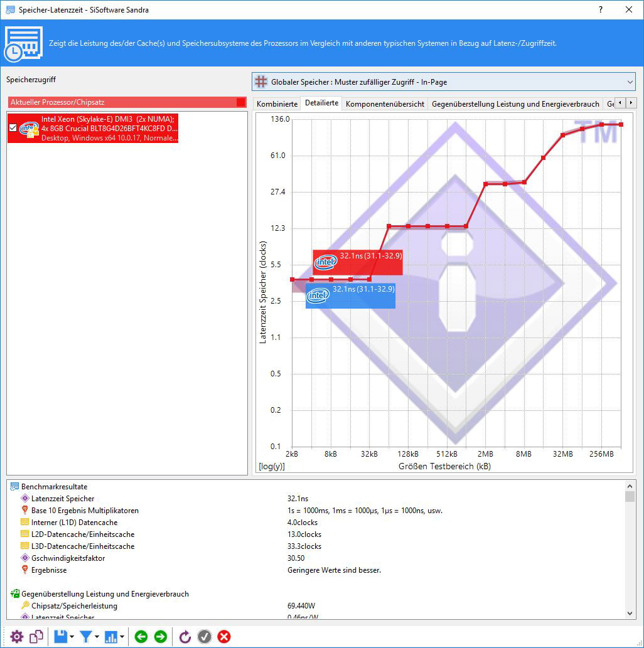
Task: Open the save icon's dropdown arrow
Action: [x=72, y=637]
